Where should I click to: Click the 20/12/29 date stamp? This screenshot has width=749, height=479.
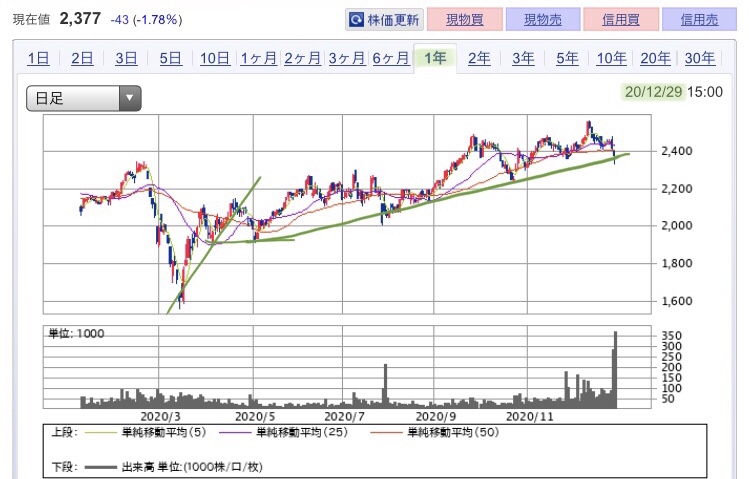tap(653, 92)
